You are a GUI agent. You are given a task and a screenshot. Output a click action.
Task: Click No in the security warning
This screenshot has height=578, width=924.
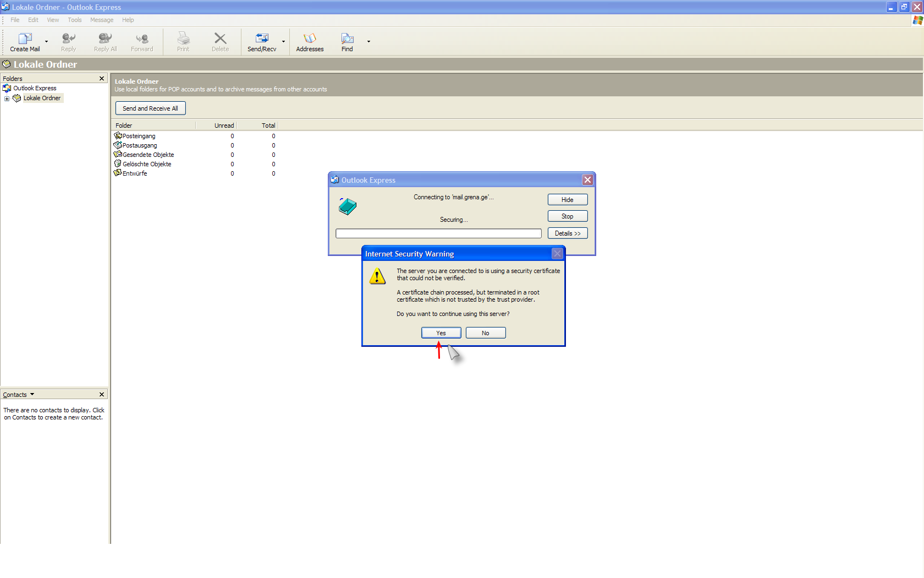[486, 333]
